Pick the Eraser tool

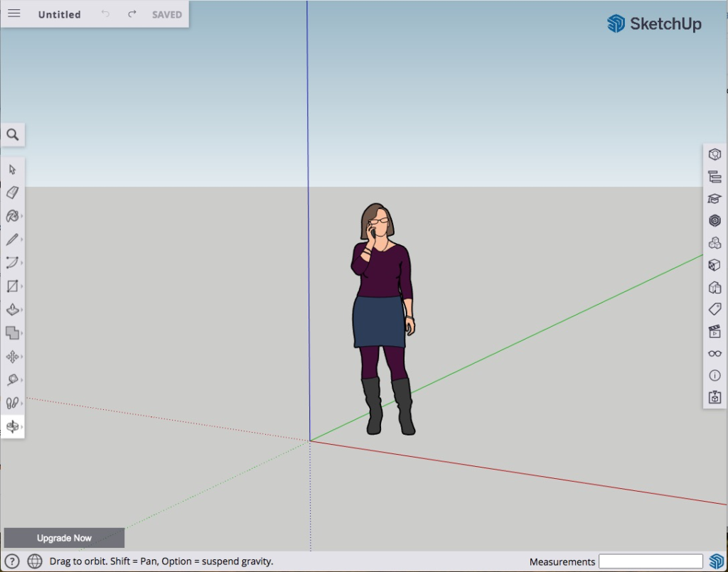[x=12, y=193]
